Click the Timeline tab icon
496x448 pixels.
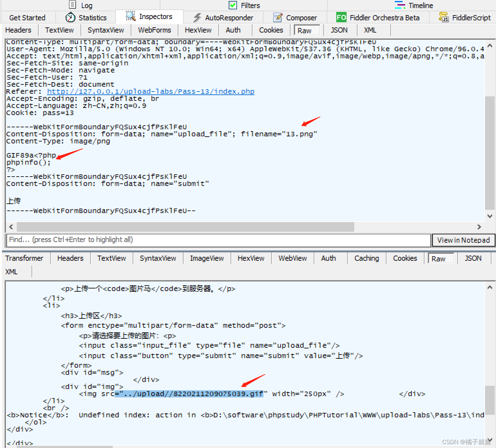coord(400,5)
